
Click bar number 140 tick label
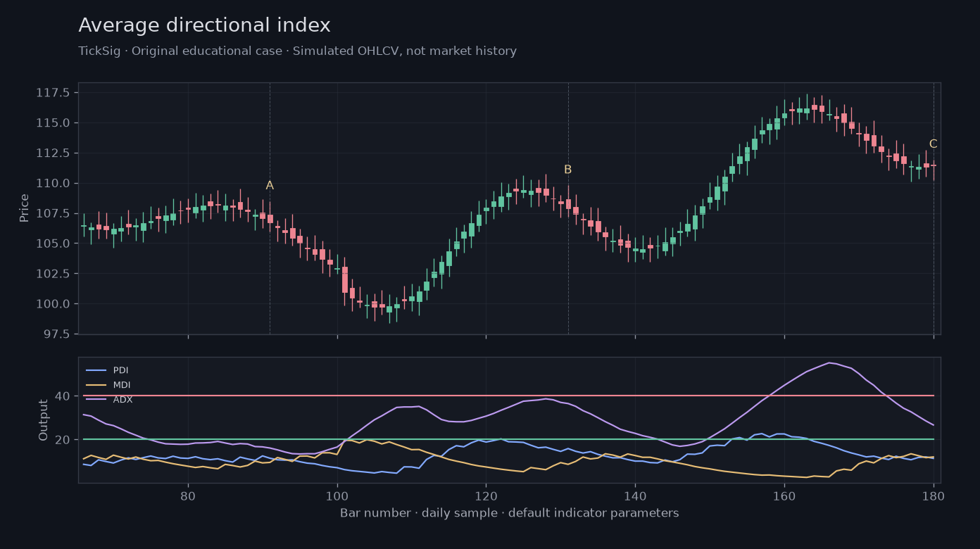[635, 496]
